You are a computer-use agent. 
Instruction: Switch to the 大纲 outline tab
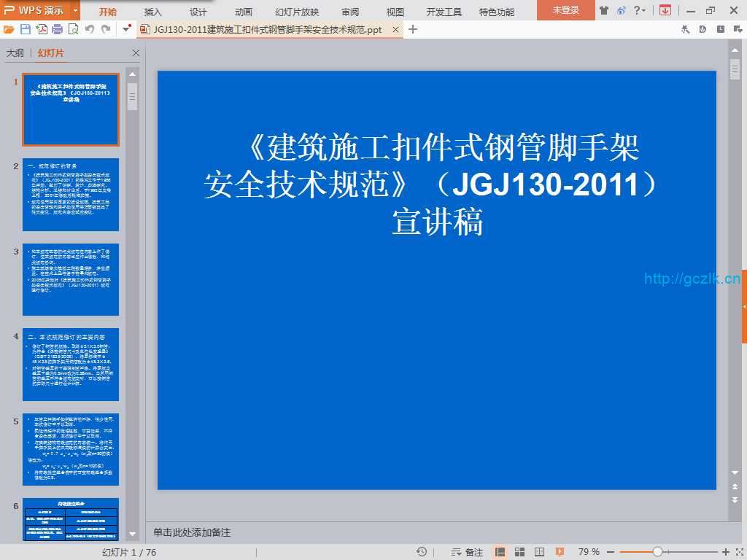tap(15, 53)
